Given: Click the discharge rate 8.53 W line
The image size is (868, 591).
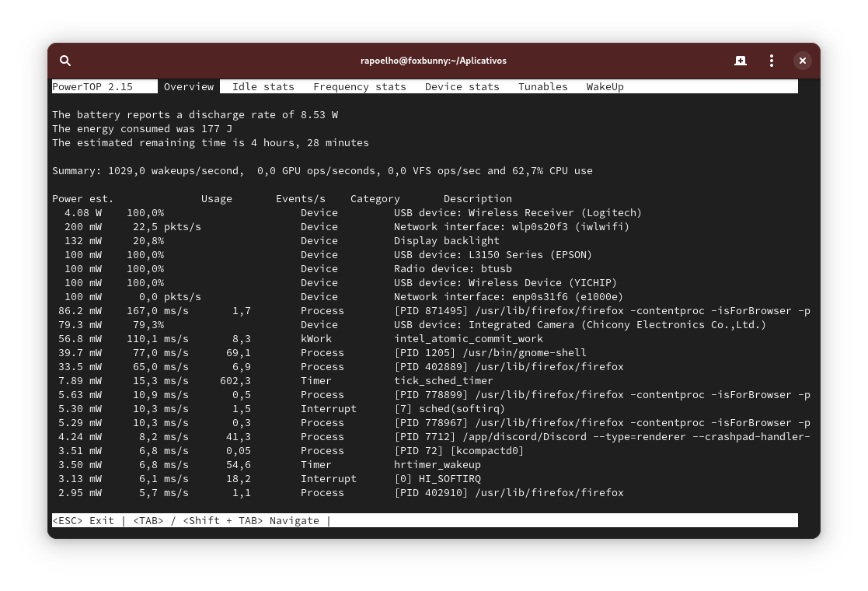Looking at the screenshot, I should (x=195, y=114).
